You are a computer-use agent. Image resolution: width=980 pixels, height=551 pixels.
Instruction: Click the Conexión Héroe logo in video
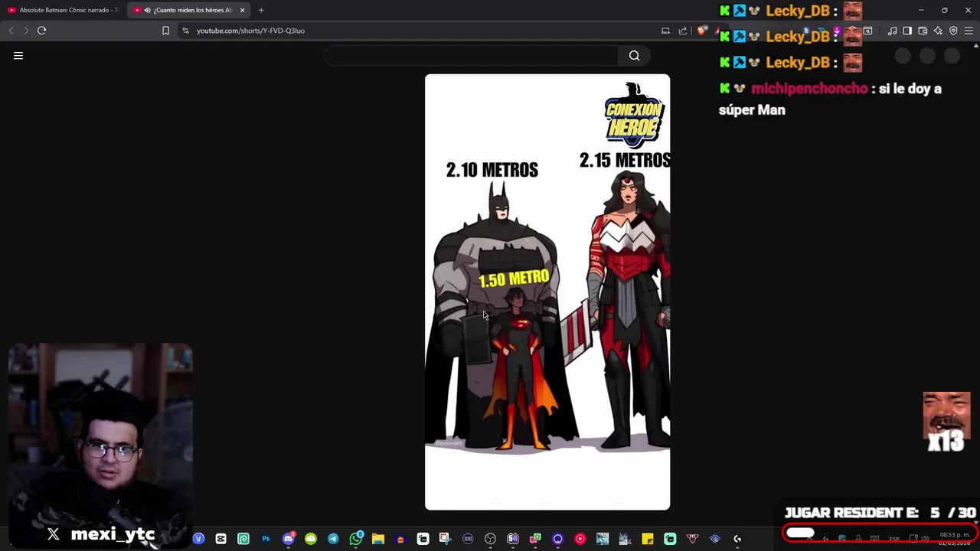tap(634, 116)
